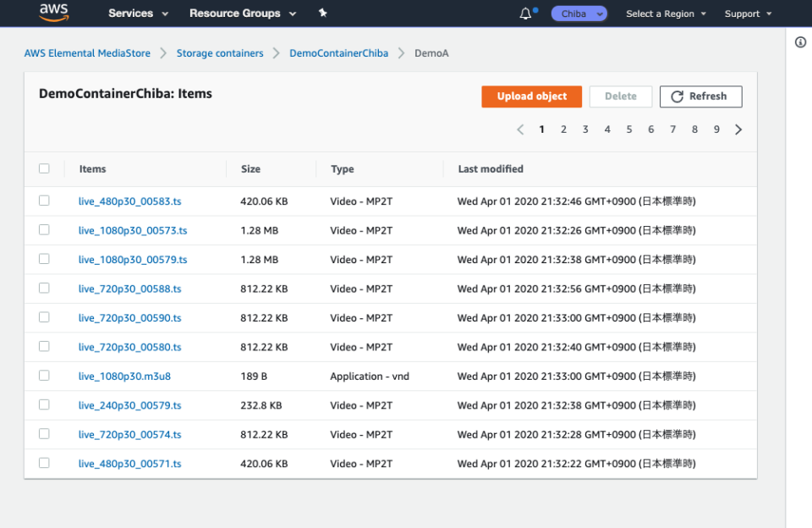The image size is (812, 528).
Task: Jump to page 7 of items
Action: tap(672, 129)
